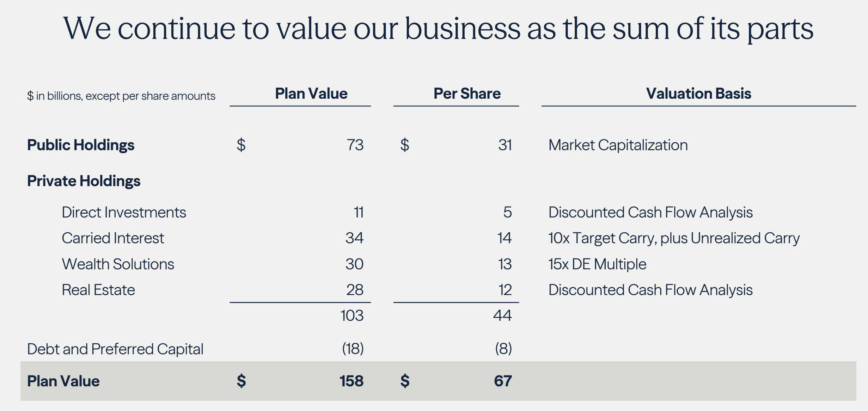Select the Public Holdings row label

(x=81, y=145)
